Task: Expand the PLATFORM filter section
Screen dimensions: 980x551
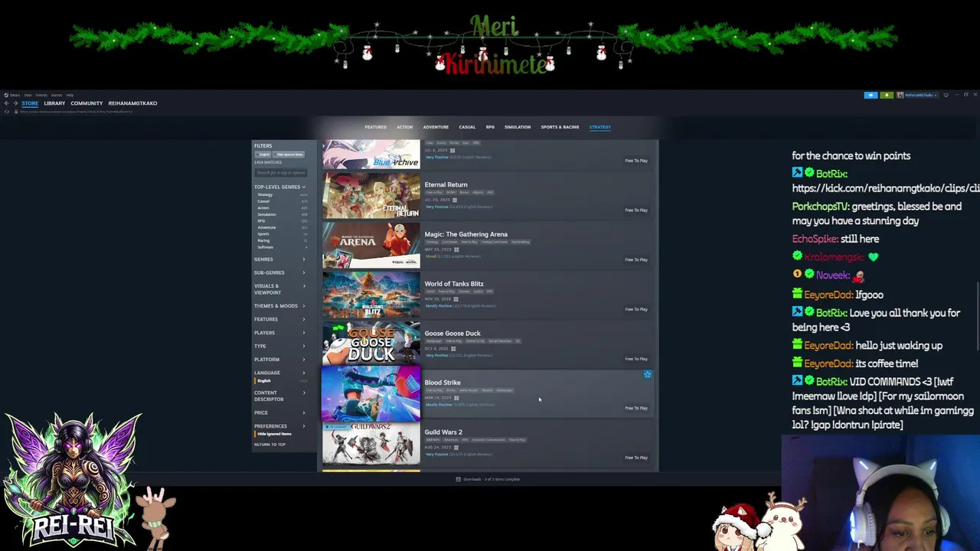Action: click(280, 360)
